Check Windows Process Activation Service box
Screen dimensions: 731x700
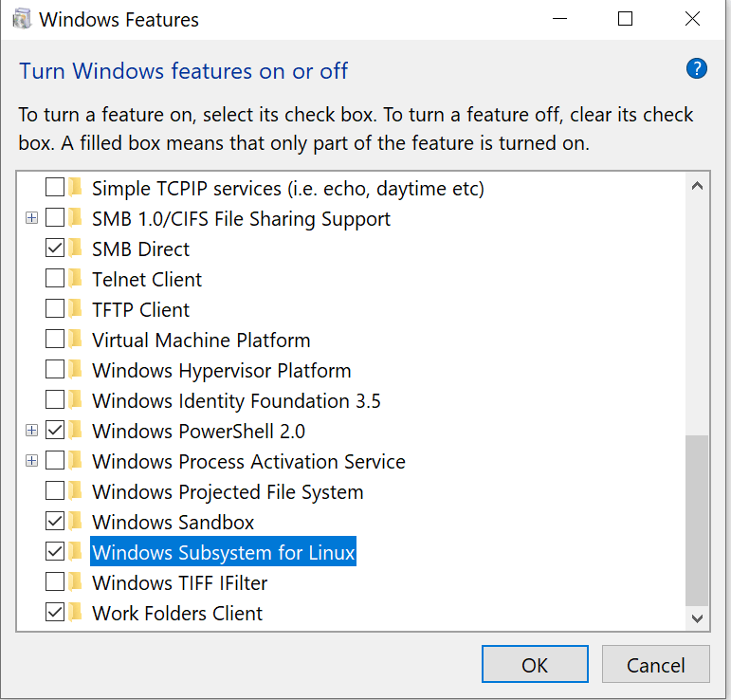coord(55,461)
